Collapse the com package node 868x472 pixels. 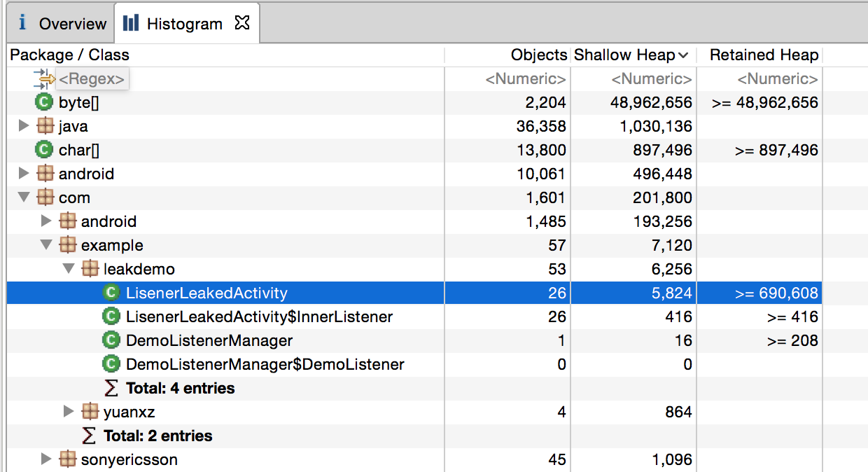pyautogui.click(x=24, y=197)
